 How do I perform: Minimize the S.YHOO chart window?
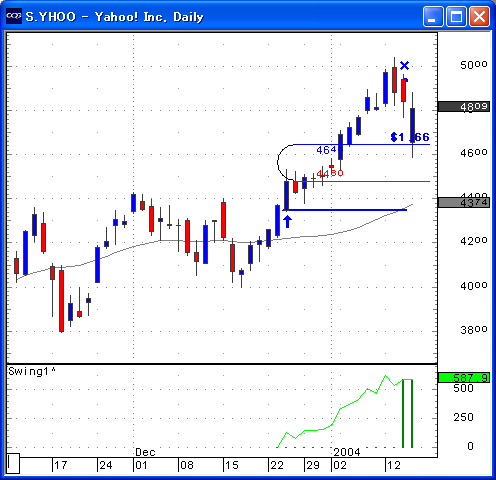pyautogui.click(x=433, y=16)
